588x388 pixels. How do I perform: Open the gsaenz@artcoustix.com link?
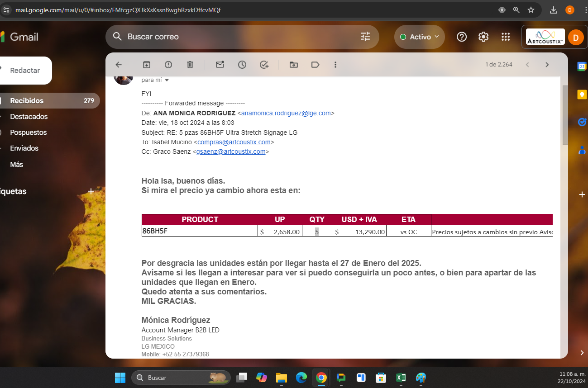tap(231, 151)
